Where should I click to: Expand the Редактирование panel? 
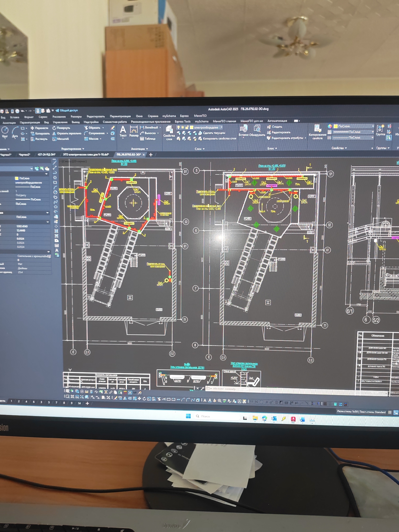(73, 149)
